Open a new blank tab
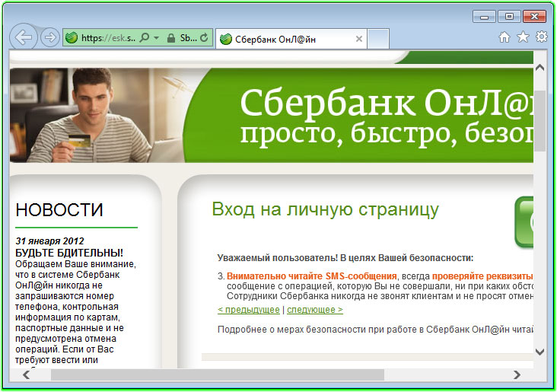The image size is (557, 392). (378, 39)
